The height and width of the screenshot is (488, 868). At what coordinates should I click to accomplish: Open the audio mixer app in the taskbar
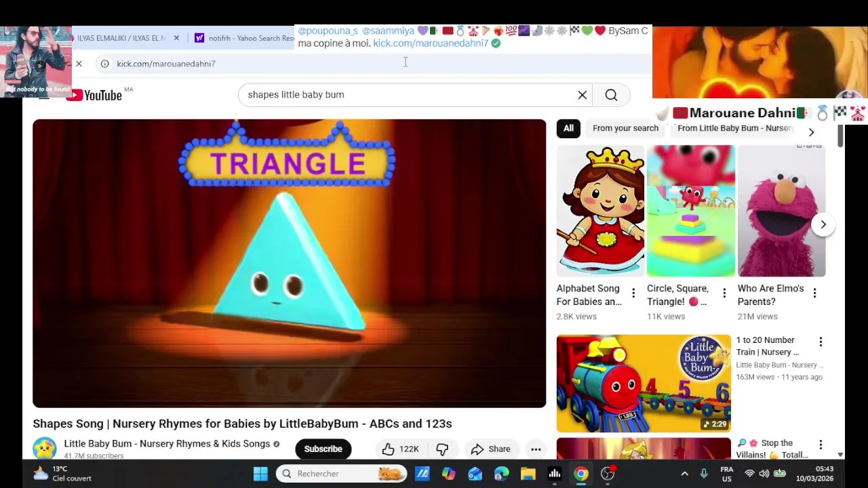[x=555, y=474]
